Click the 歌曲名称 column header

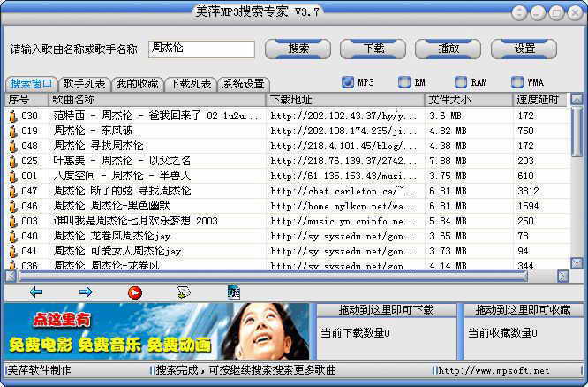click(x=157, y=100)
